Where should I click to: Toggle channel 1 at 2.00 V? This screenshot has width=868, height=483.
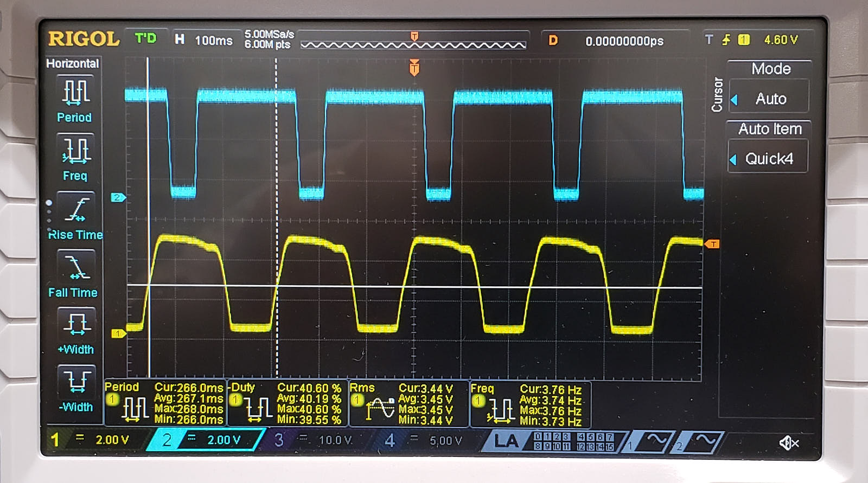click(92, 440)
